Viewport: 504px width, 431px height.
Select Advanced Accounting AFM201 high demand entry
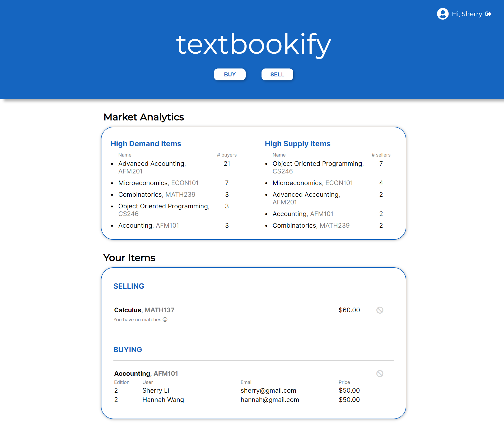[152, 167]
